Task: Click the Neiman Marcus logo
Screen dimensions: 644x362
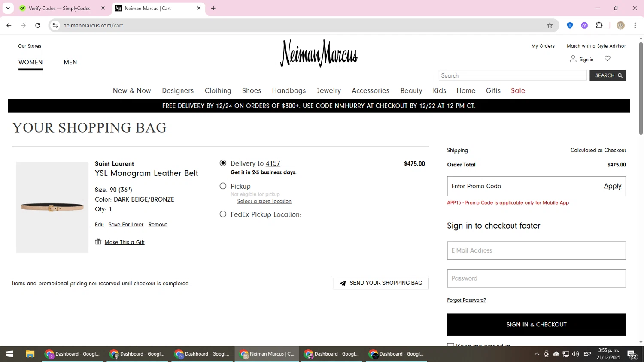Action: tap(319, 54)
